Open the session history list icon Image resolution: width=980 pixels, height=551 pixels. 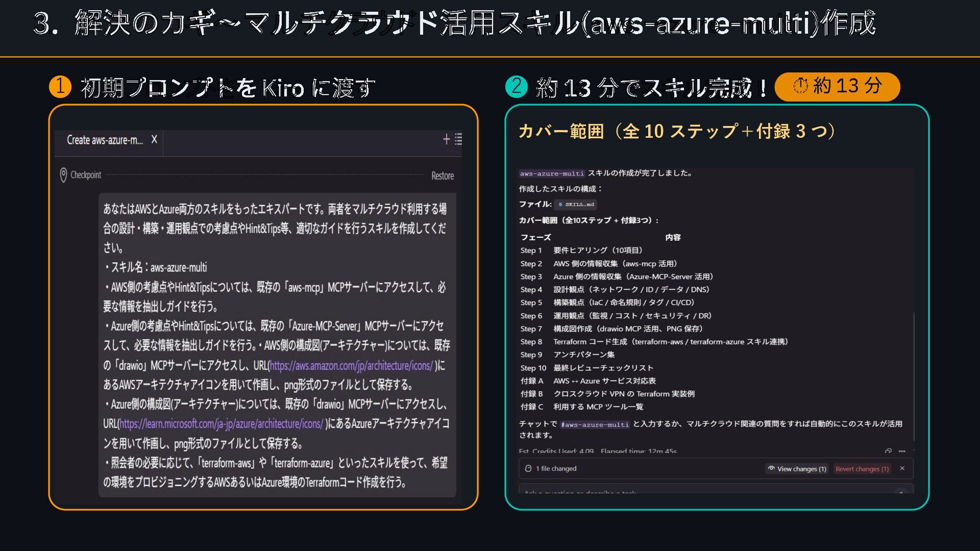[458, 139]
